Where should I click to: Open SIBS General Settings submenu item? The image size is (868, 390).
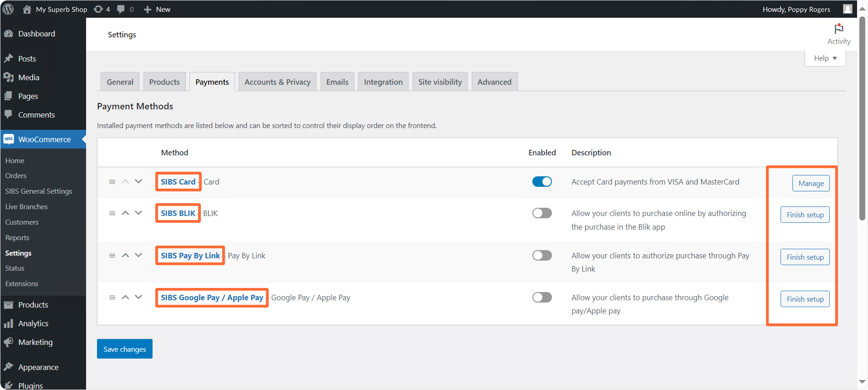click(x=38, y=191)
